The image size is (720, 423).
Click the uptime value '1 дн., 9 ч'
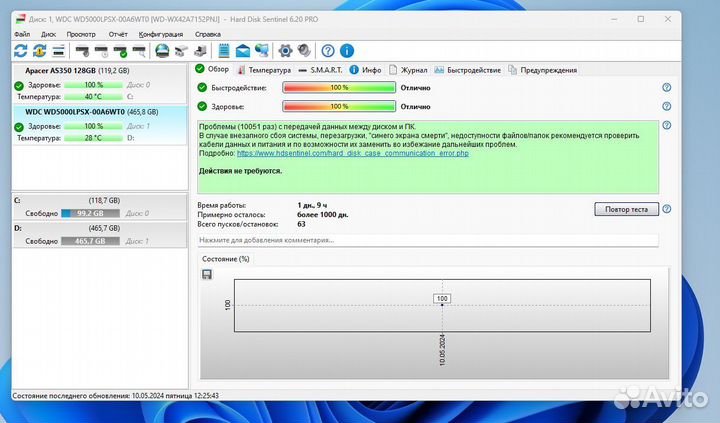(312, 205)
